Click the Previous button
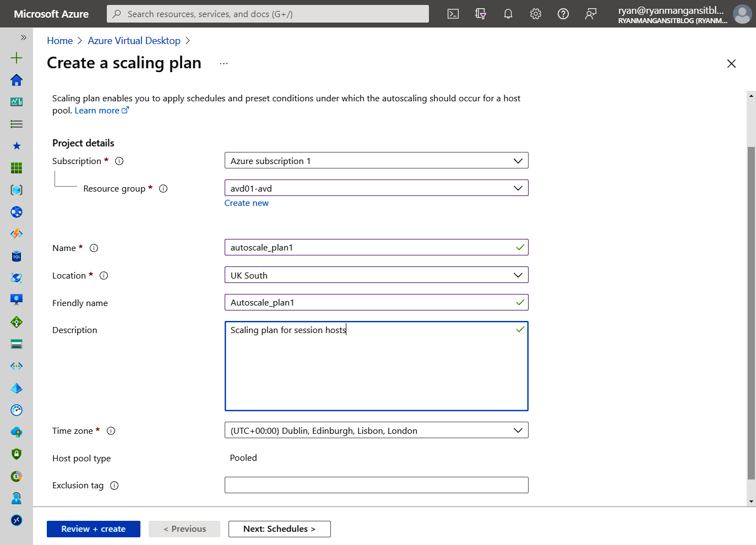Viewport: 756px width, 545px height. coord(184,529)
